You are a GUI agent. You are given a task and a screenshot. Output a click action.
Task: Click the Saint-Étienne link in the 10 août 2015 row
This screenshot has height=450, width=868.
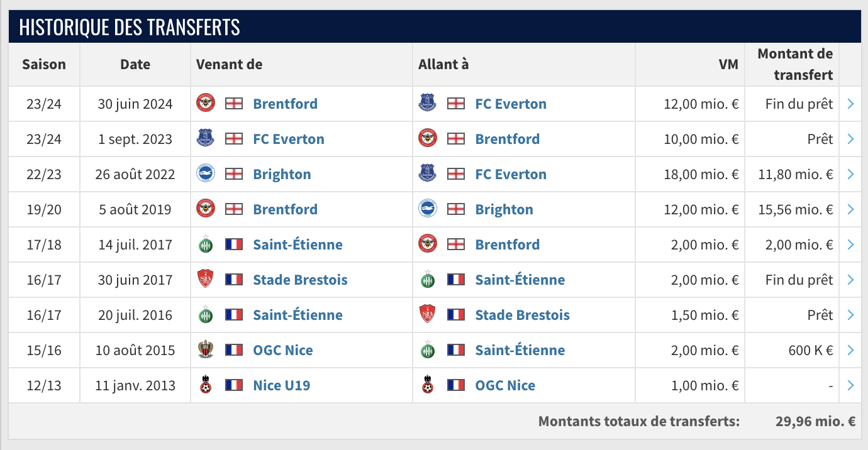pos(520,350)
